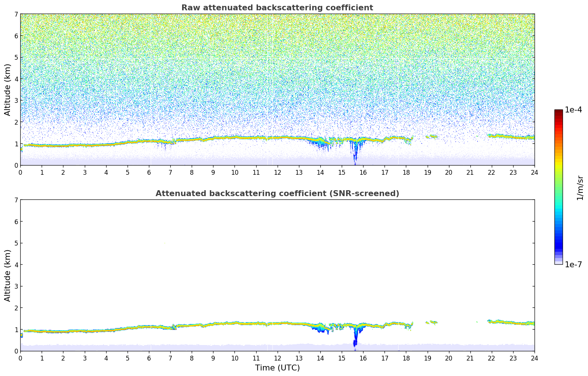The image size is (588, 376).
Task: Click the cloud layer at 10 UTC in top plot
Action: (x=234, y=137)
